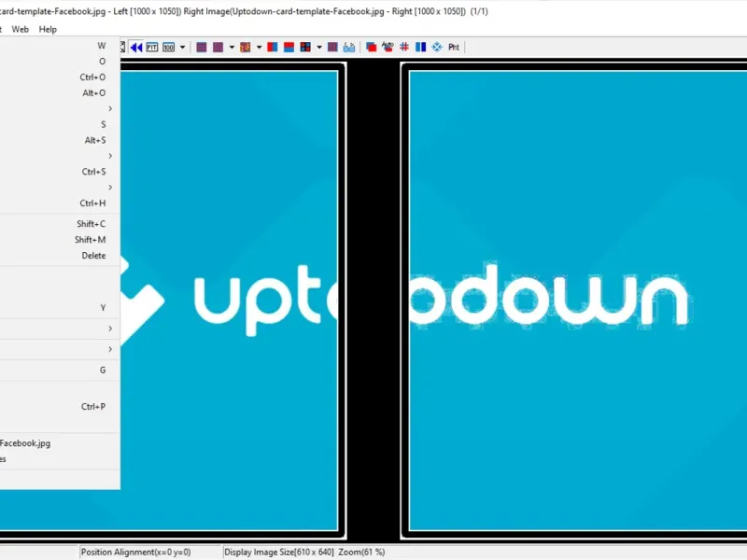Expand submenu arrow directly below Y entry

coord(110,329)
